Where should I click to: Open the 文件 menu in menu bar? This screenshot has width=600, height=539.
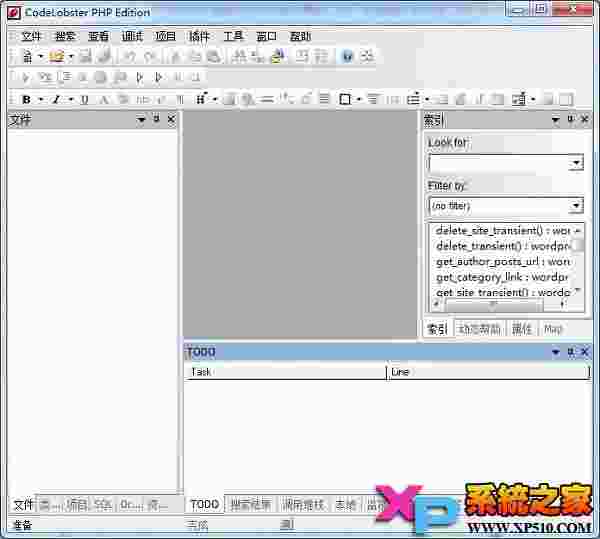tap(31, 36)
